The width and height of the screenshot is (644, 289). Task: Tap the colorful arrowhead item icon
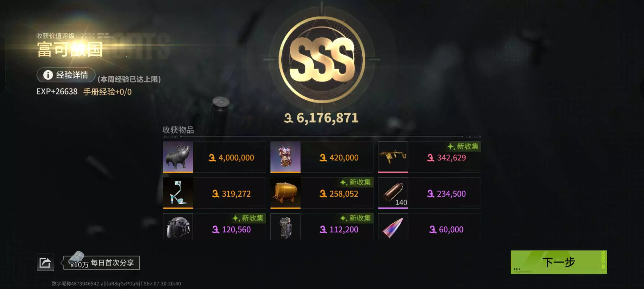pos(393,226)
